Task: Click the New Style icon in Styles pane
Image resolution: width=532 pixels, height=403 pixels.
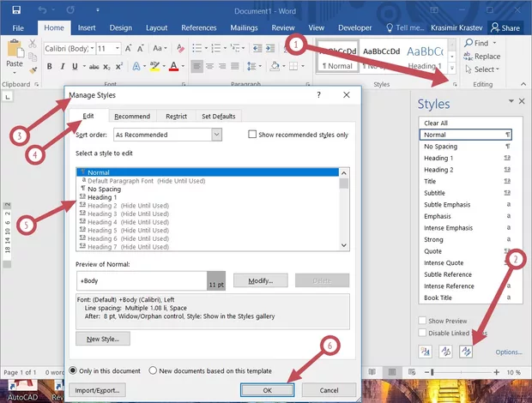Action: click(x=426, y=351)
